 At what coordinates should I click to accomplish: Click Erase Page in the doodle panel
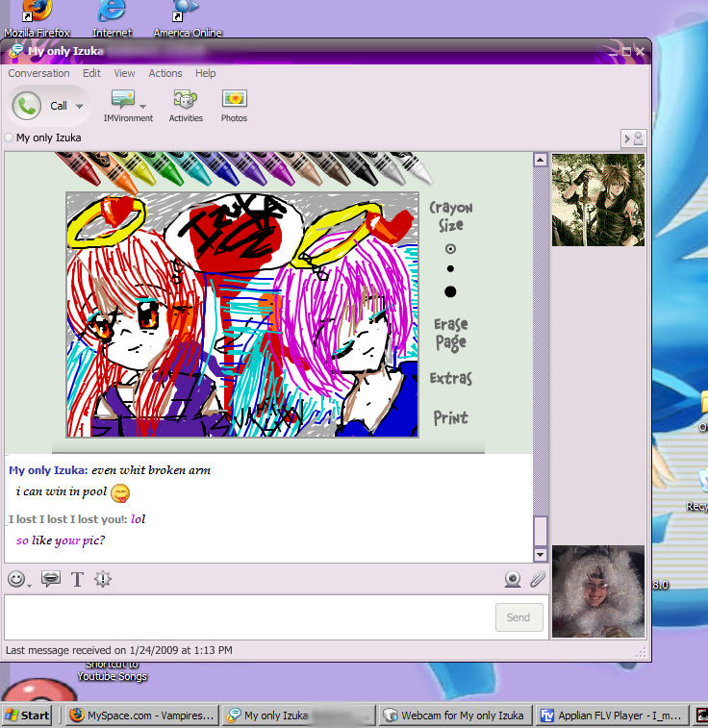[x=451, y=335]
